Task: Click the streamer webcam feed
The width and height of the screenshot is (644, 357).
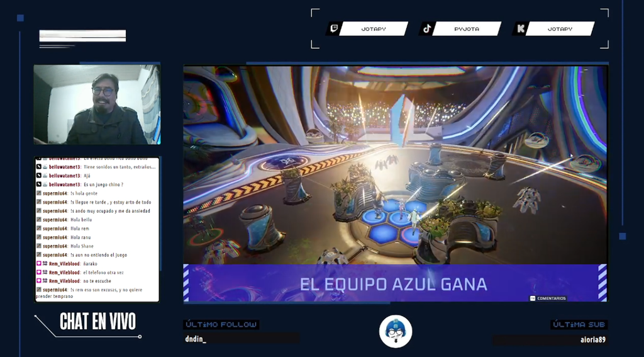Action: coord(97,105)
